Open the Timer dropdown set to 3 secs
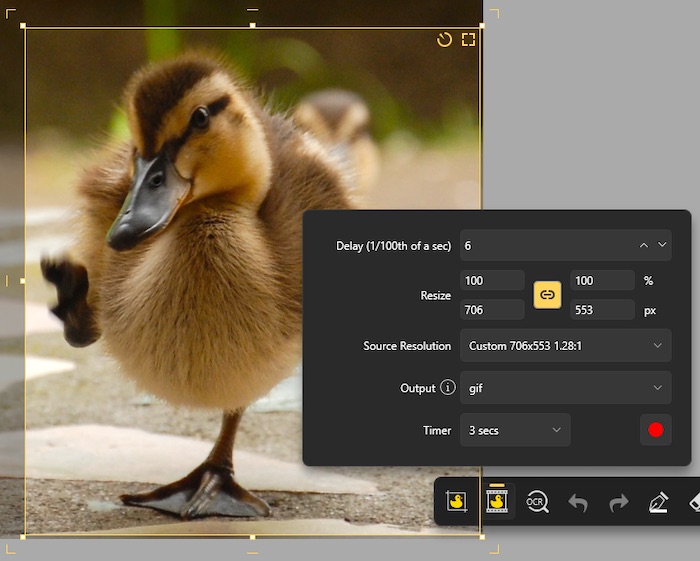 click(x=515, y=430)
